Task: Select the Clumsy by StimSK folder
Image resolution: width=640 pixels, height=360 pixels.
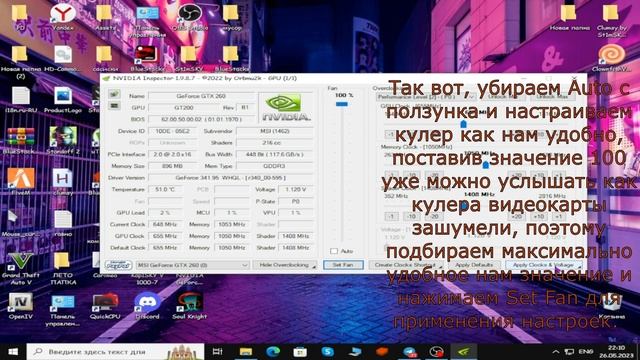Action: [611, 20]
